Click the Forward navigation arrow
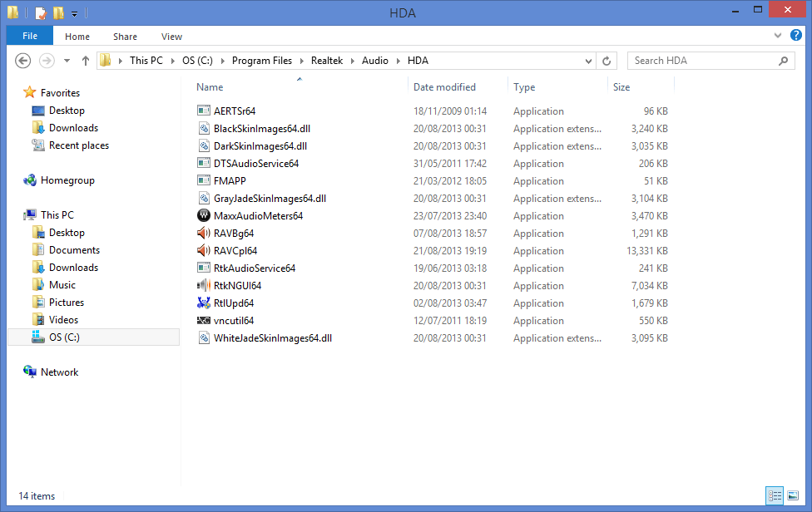Image resolution: width=812 pixels, height=512 pixels. tap(47, 61)
